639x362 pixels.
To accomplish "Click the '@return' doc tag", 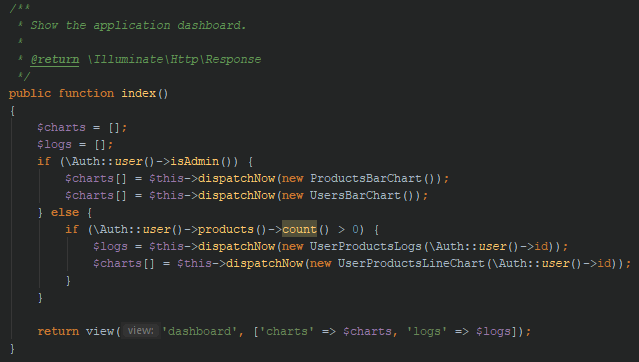I will coord(55,60).
